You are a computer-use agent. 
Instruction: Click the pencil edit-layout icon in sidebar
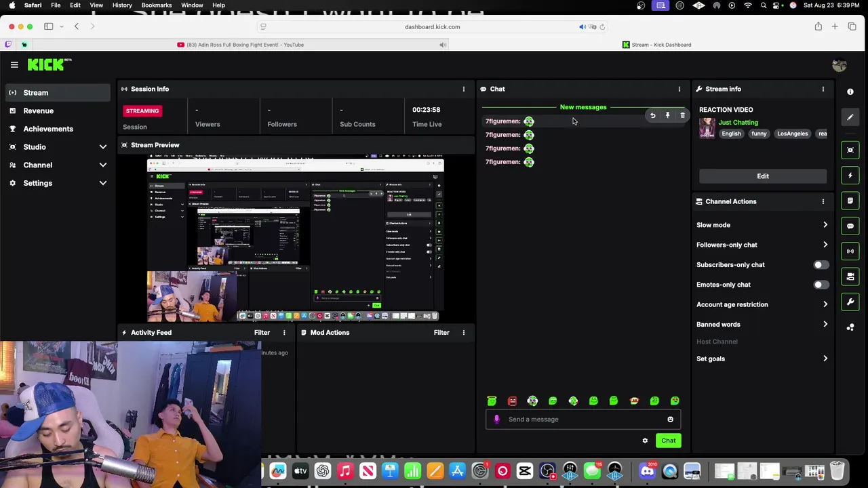click(x=850, y=117)
